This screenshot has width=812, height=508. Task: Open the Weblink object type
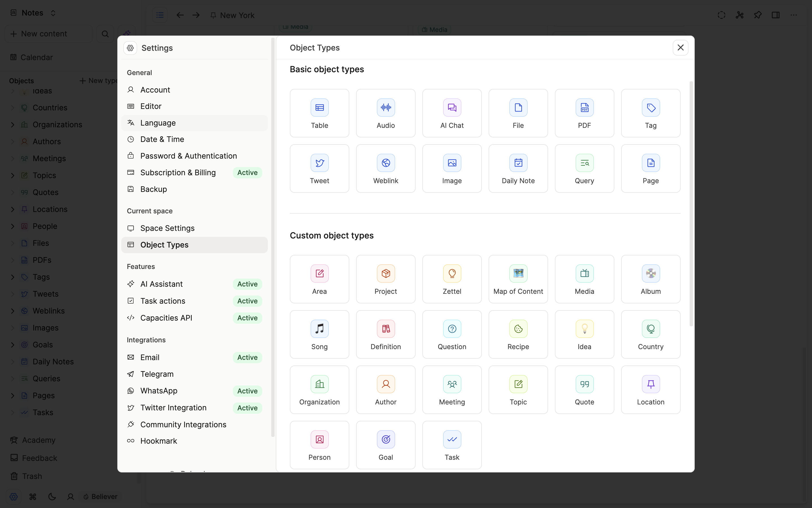point(385,168)
